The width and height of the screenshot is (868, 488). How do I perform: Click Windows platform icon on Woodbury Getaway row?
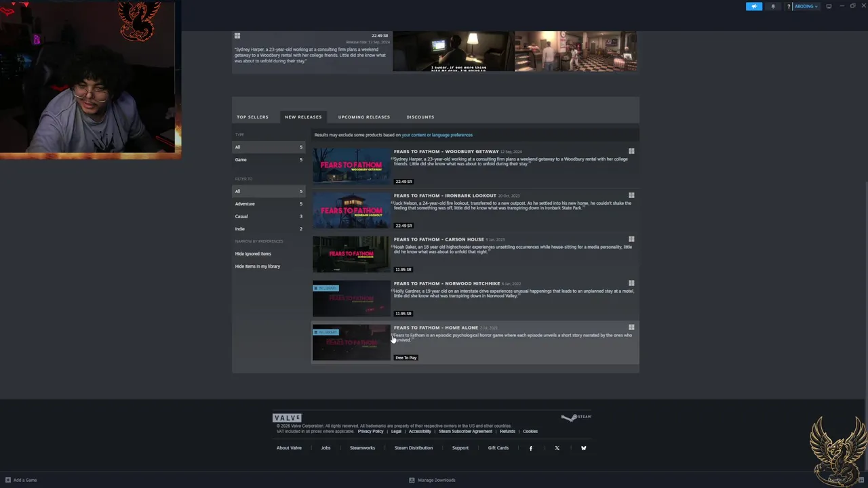[631, 151]
